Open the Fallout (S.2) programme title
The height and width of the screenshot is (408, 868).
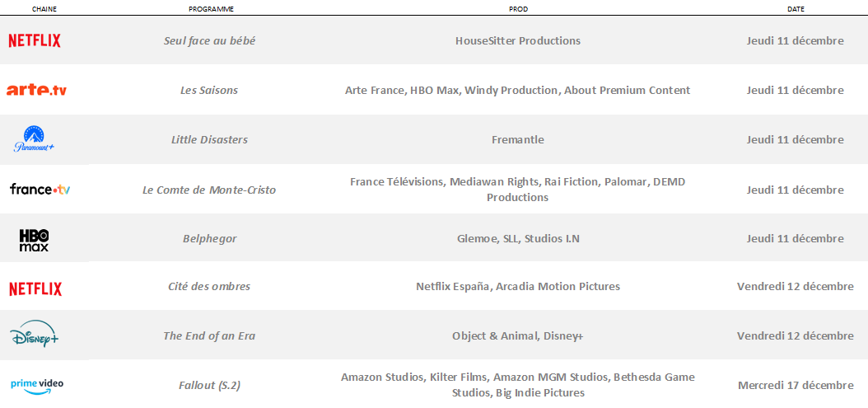click(x=209, y=385)
